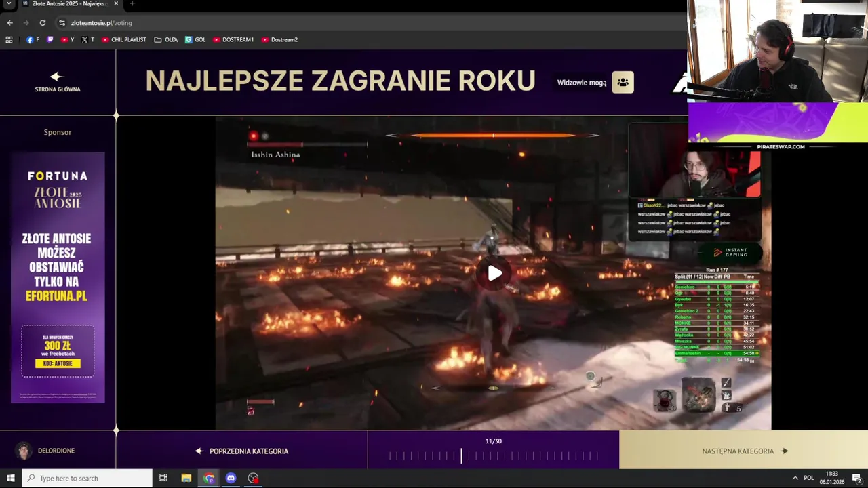Open the clock showing 11:33
The height and width of the screenshot is (488, 868).
point(831,478)
